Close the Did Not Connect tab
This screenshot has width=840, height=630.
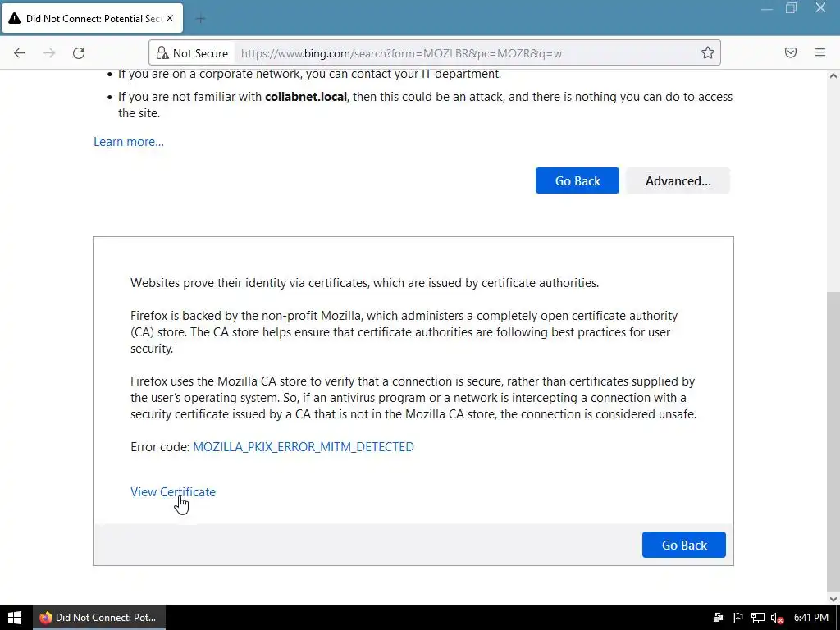(x=170, y=18)
